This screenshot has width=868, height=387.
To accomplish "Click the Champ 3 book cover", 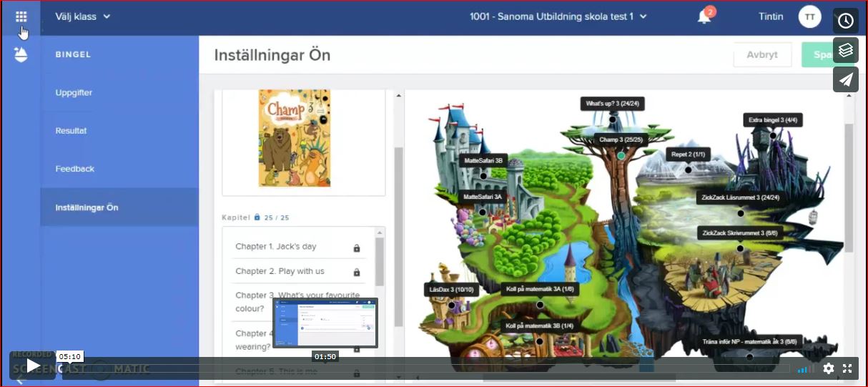I will point(295,138).
